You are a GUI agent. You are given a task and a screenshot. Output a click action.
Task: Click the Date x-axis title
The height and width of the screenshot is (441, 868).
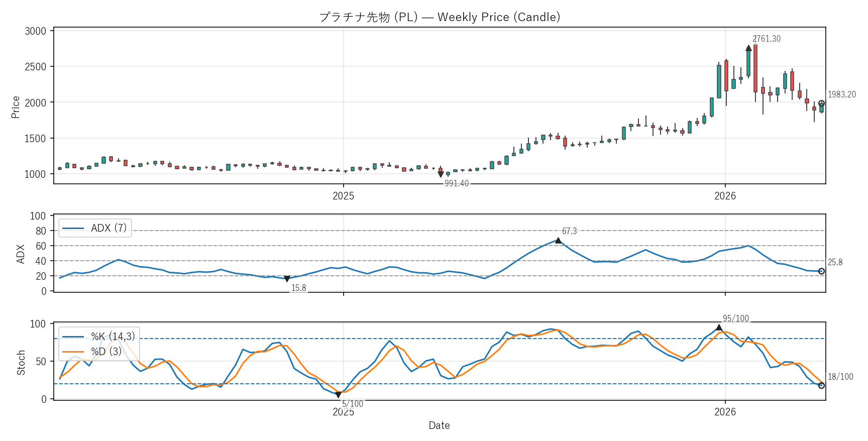point(439,425)
